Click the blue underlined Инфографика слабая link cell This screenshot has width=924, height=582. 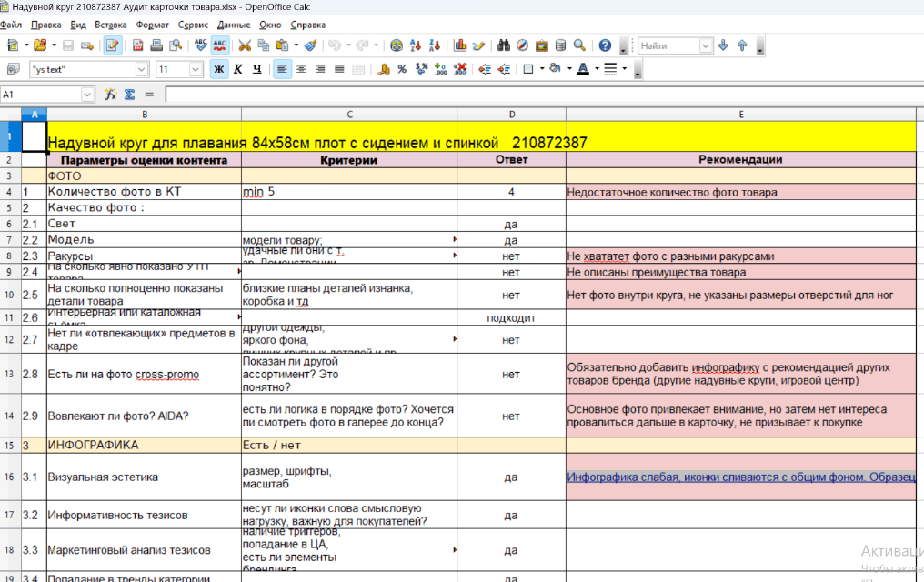pos(740,477)
